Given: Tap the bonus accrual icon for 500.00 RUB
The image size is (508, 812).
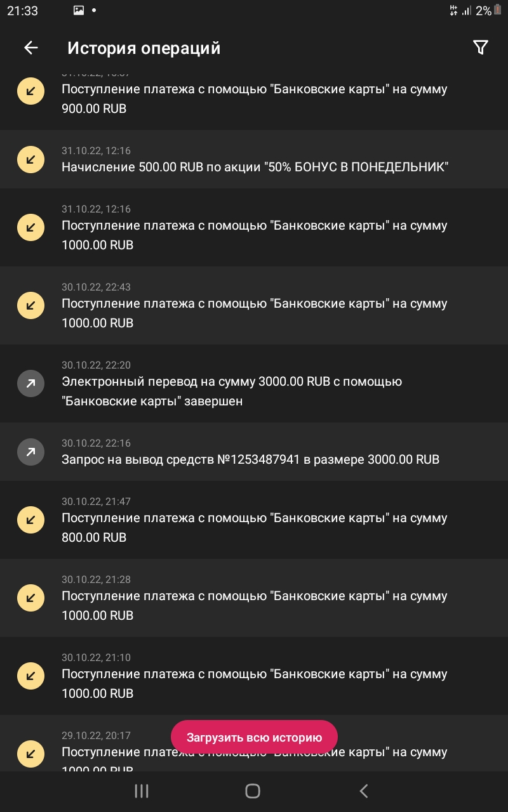Looking at the screenshot, I should pos(30,159).
